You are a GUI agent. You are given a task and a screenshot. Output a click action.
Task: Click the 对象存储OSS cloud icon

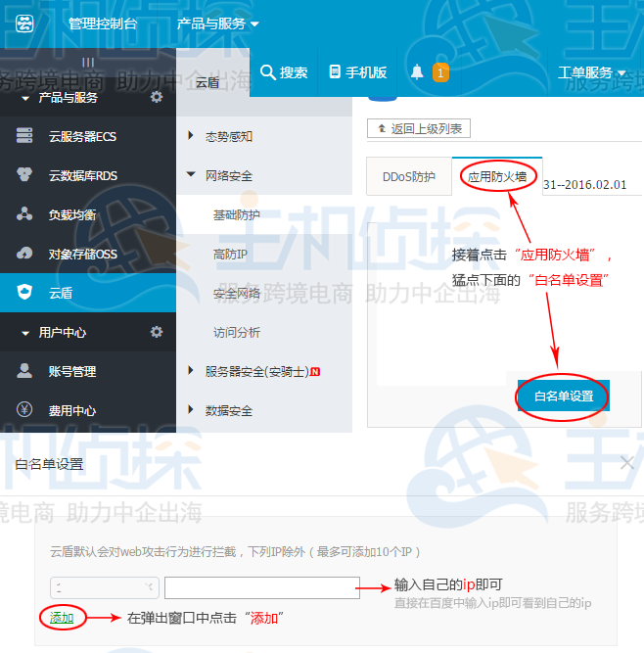click(x=24, y=253)
